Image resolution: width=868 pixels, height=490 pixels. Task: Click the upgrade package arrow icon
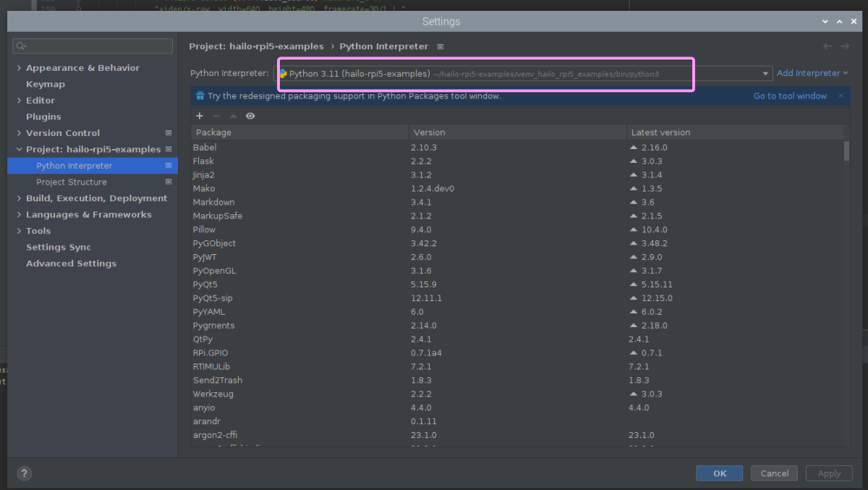click(x=233, y=116)
